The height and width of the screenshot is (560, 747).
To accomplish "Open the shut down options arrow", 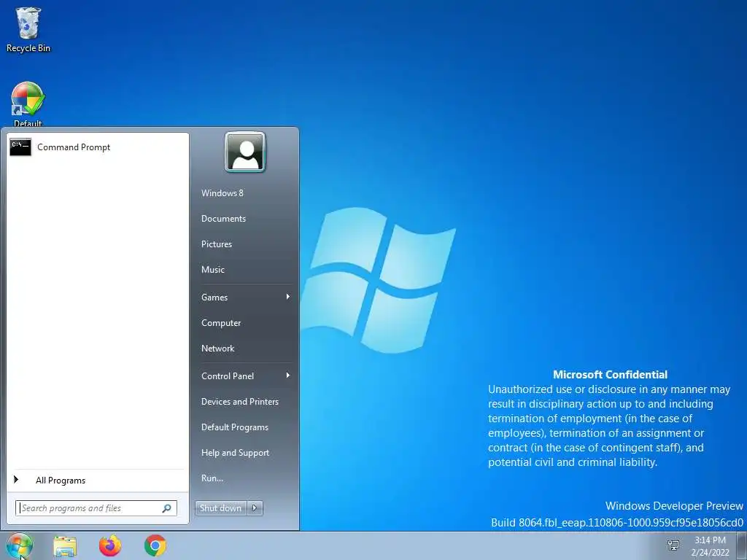I will pos(255,508).
